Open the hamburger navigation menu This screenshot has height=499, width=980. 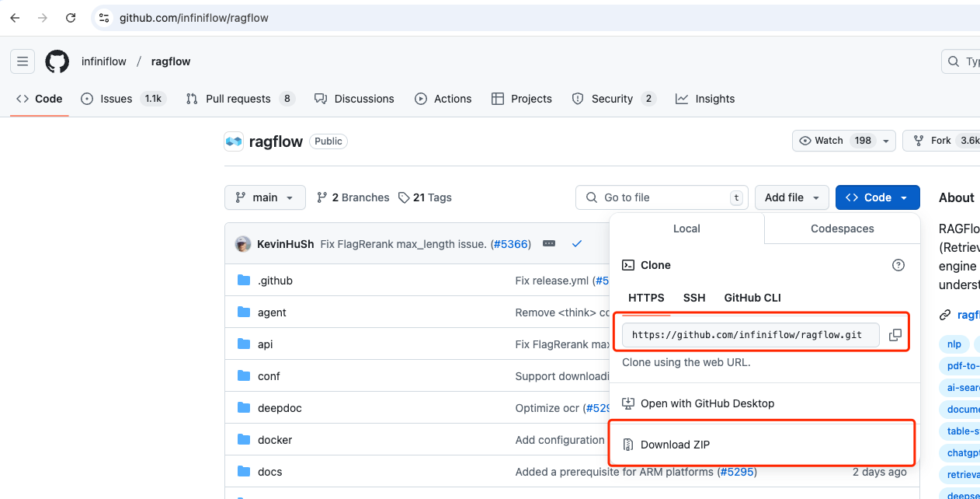(x=23, y=61)
